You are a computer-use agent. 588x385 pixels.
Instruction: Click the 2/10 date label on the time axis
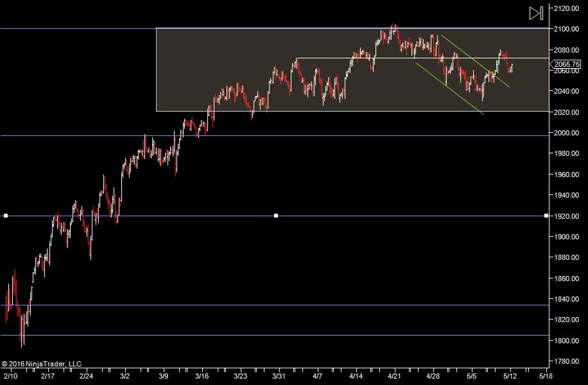click(x=10, y=375)
